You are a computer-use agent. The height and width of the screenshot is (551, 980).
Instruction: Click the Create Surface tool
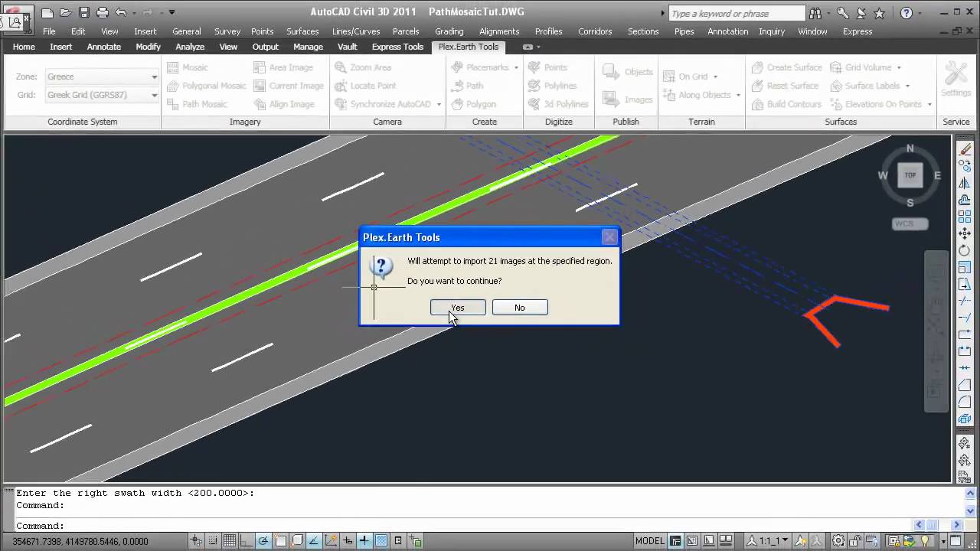click(786, 67)
